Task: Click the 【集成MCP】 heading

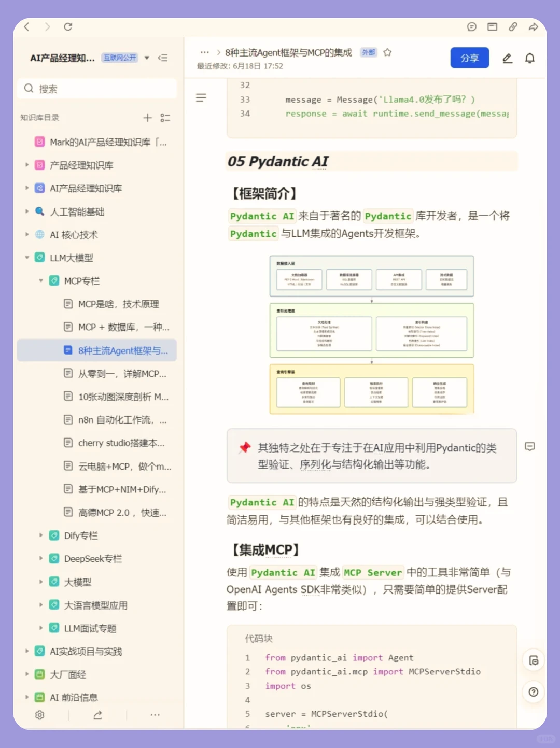Action: click(x=264, y=549)
